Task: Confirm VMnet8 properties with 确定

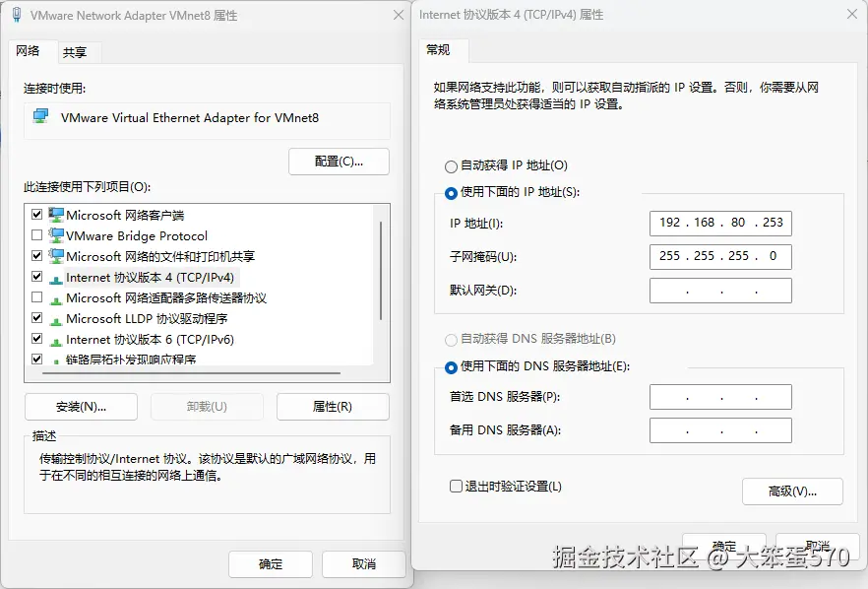Action: point(271,564)
